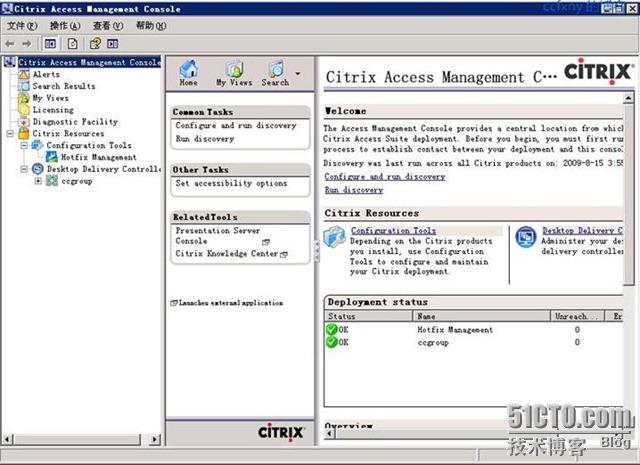Select Search Results in the tree
Screen dimensions: 640x465
coord(64,86)
